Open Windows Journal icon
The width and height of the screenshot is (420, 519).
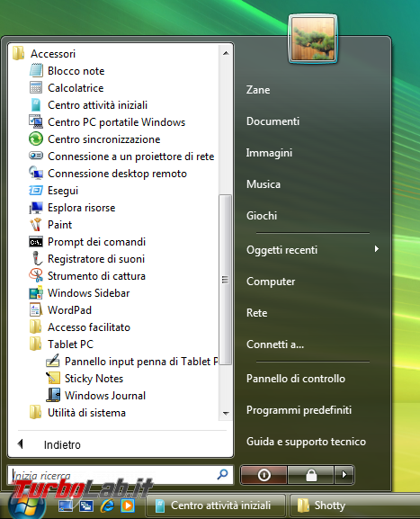(53, 395)
